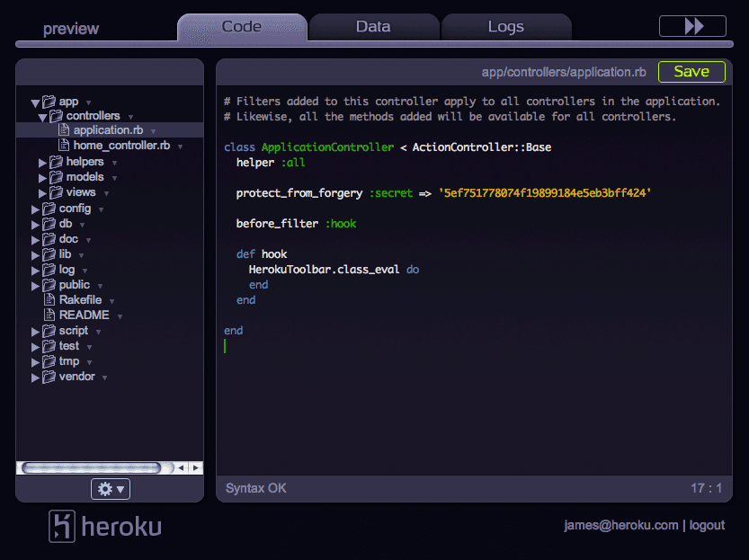Select the application.rb file icon
The image size is (749, 560).
66,130
